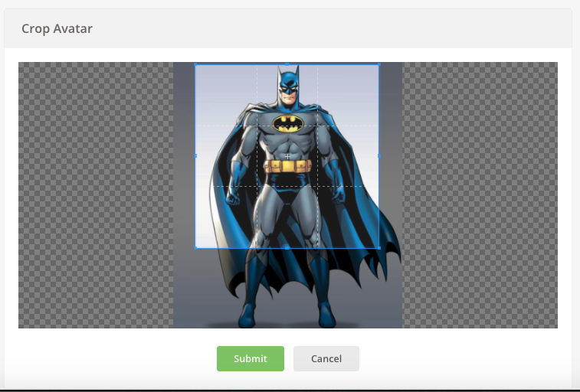This screenshot has height=392, width=580.
Task: Click the top-left crop handle
Action: 195,64
